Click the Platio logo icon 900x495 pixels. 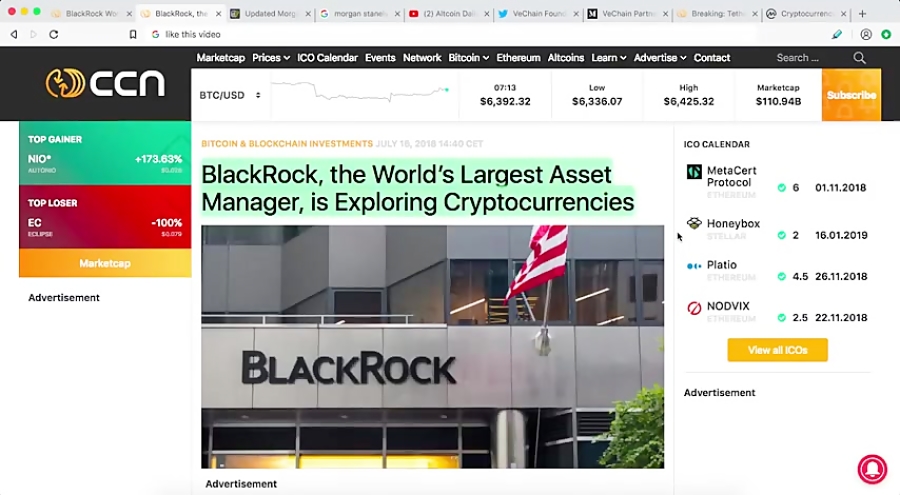coord(694,266)
